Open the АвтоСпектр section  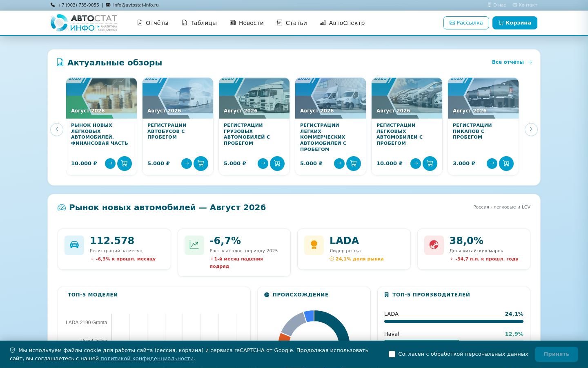tap(342, 23)
